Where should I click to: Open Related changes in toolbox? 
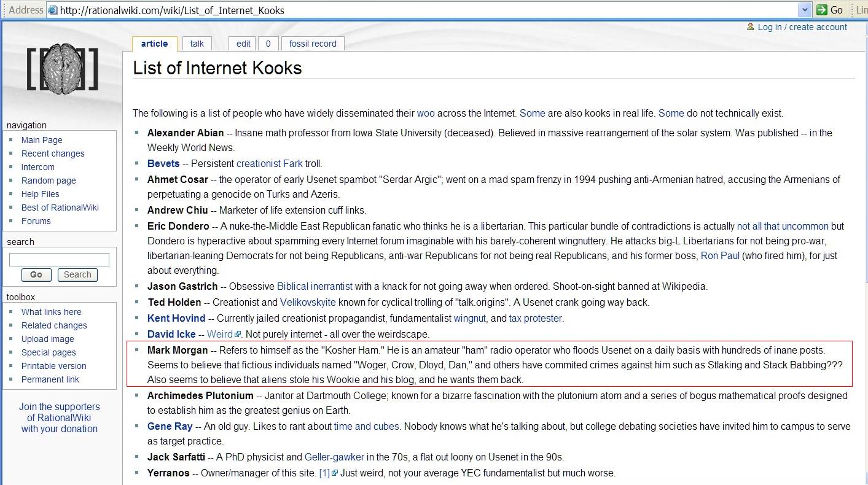(x=54, y=325)
